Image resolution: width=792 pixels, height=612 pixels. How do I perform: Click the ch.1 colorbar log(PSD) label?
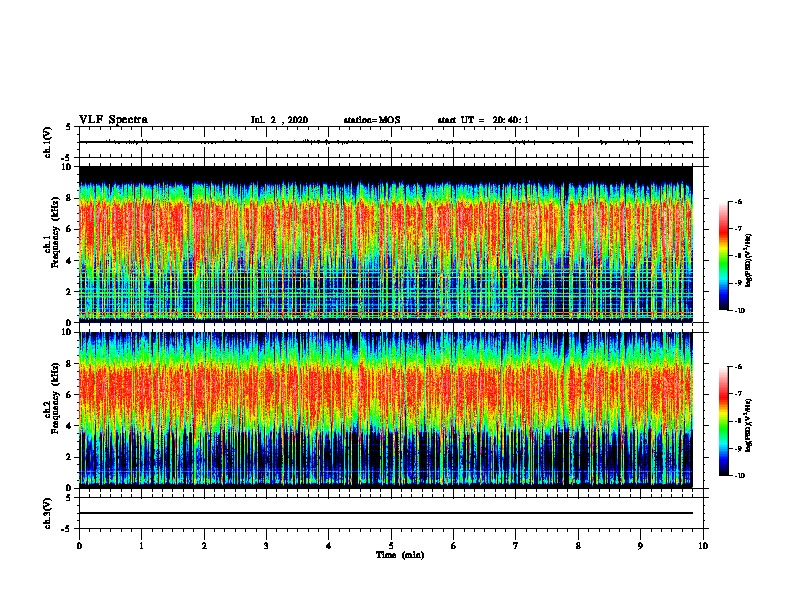[749, 261]
